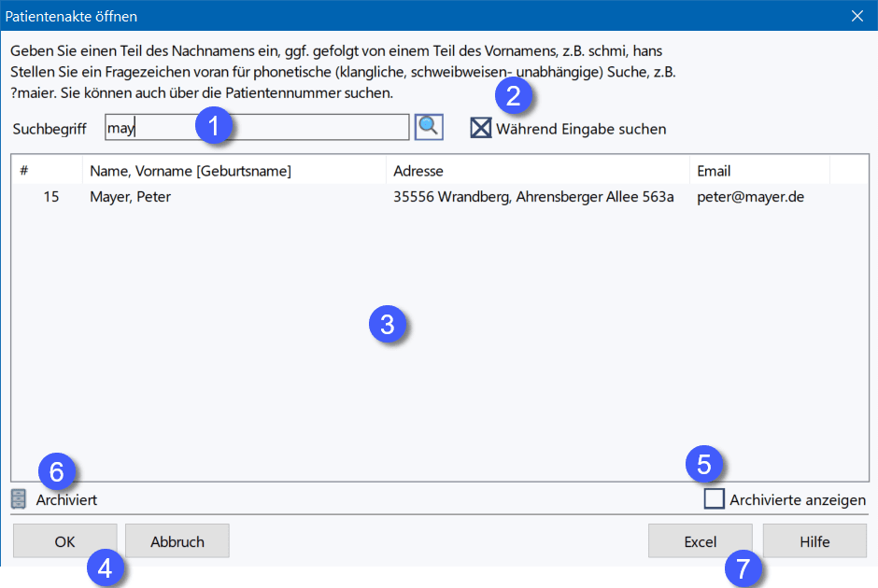Cancel with the Abbruch button

(177, 541)
